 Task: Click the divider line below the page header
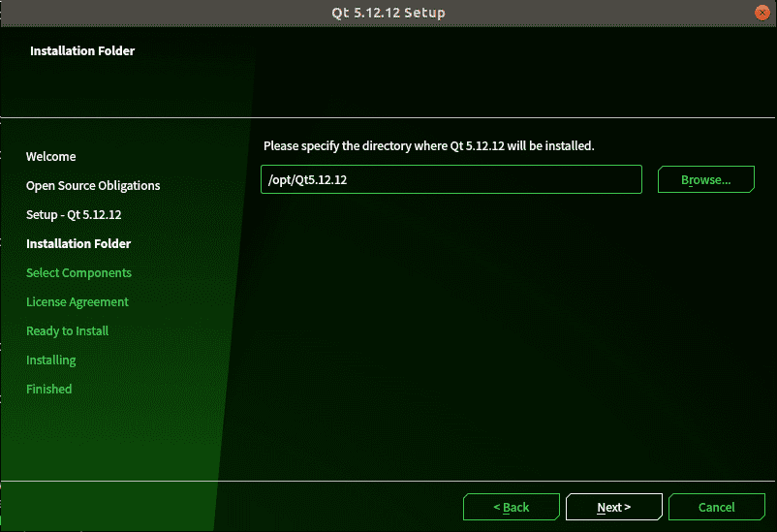coord(388,117)
